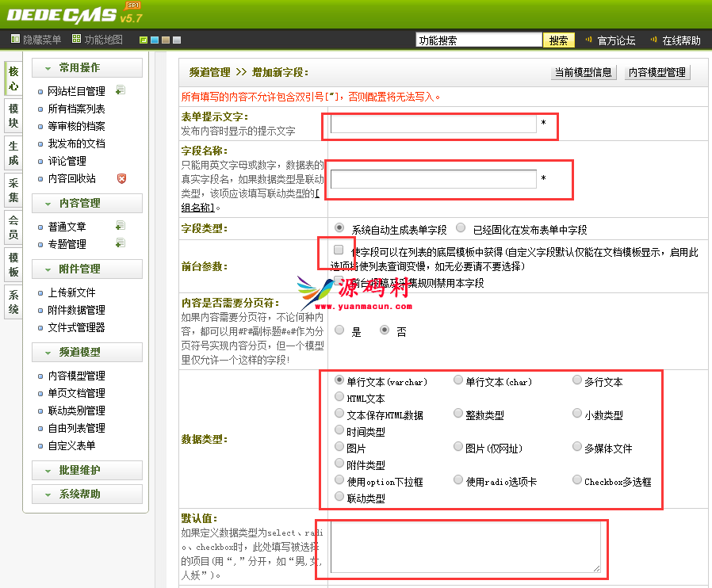Select the green theme color swatch
The image size is (712, 588).
pos(144,40)
